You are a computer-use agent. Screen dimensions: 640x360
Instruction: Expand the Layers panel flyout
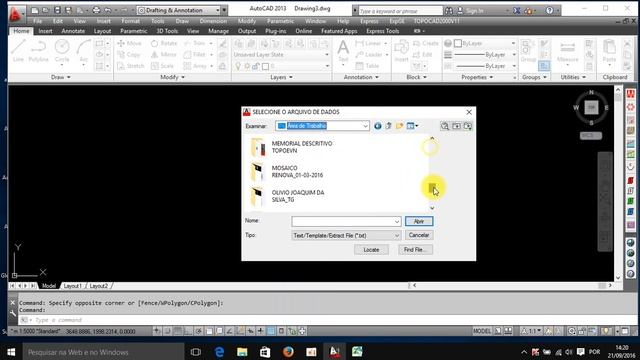point(282,77)
